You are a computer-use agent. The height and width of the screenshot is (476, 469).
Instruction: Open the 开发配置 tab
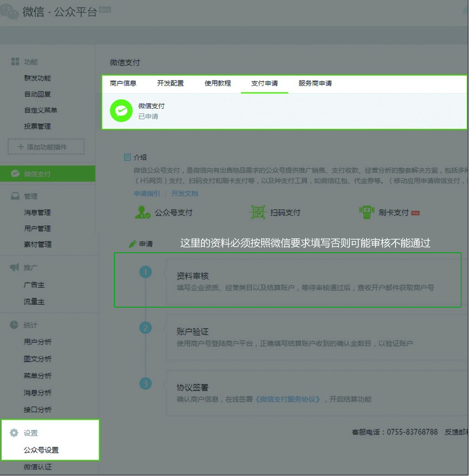tap(170, 83)
